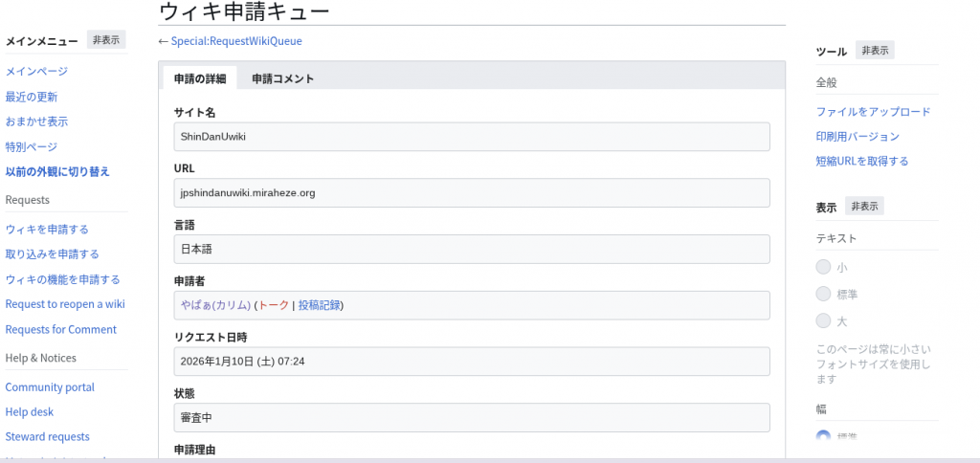Open 最近の更新 in main menu
Image resolution: width=980 pixels, height=463 pixels.
click(32, 97)
